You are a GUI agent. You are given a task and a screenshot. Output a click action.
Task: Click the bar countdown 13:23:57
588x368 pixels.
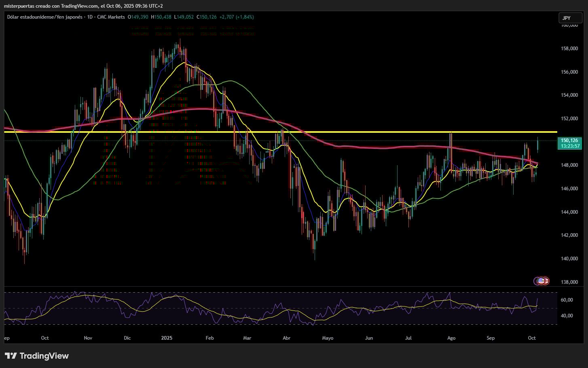(x=570, y=146)
